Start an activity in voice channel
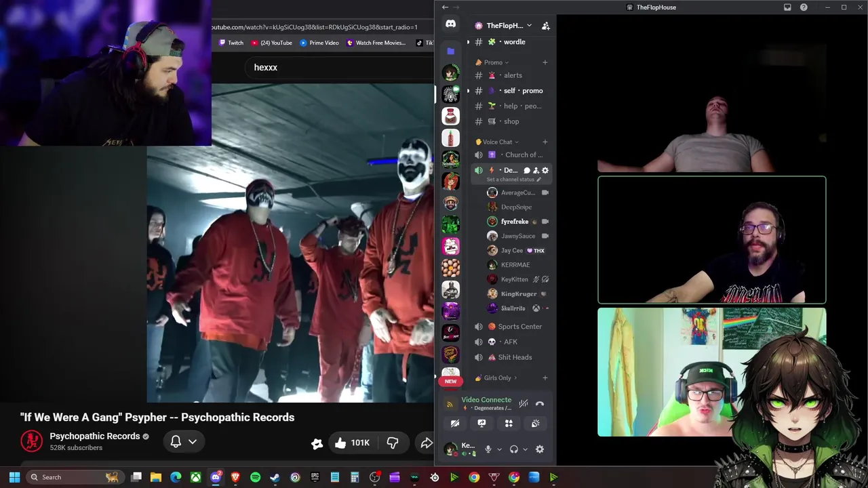868x488 pixels. [509, 424]
